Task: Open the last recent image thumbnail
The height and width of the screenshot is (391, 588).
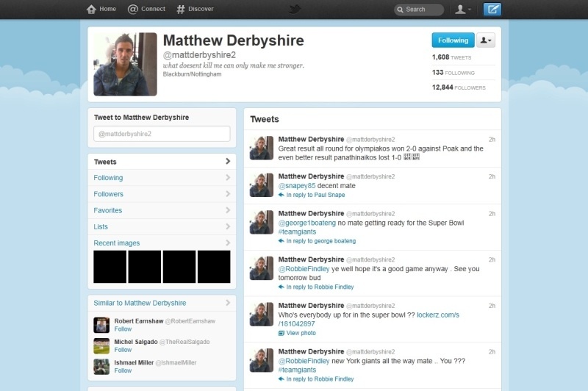Action: pyautogui.click(x=214, y=267)
